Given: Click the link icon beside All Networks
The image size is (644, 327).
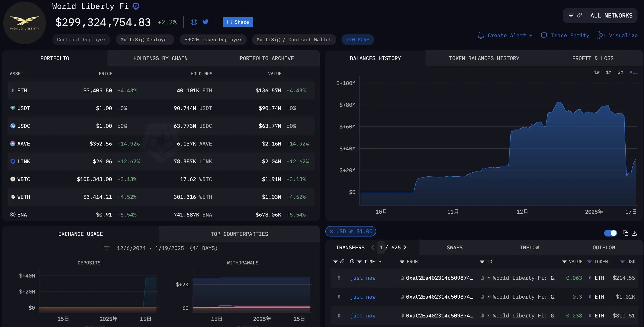Looking at the screenshot, I should point(580,15).
